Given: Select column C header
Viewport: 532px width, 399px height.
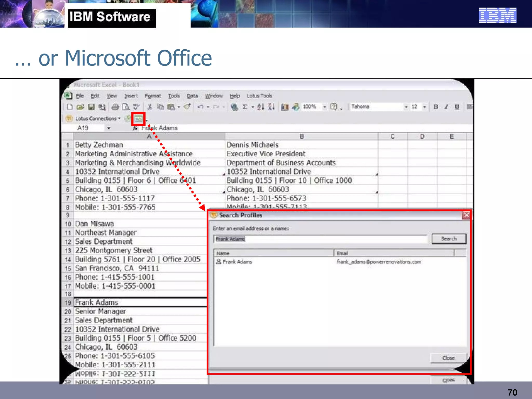Looking at the screenshot, I should [x=393, y=136].
